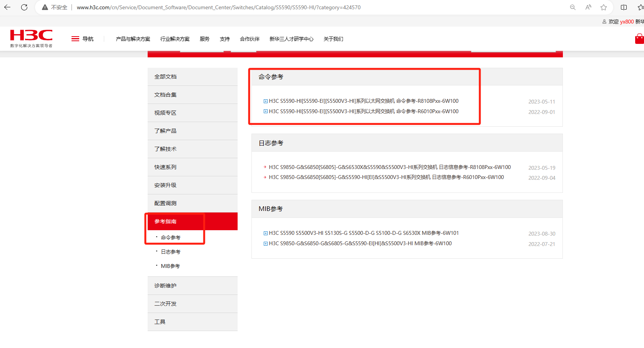Select 配置调测 sidebar category
This screenshot has height=348, width=644.
click(193, 203)
